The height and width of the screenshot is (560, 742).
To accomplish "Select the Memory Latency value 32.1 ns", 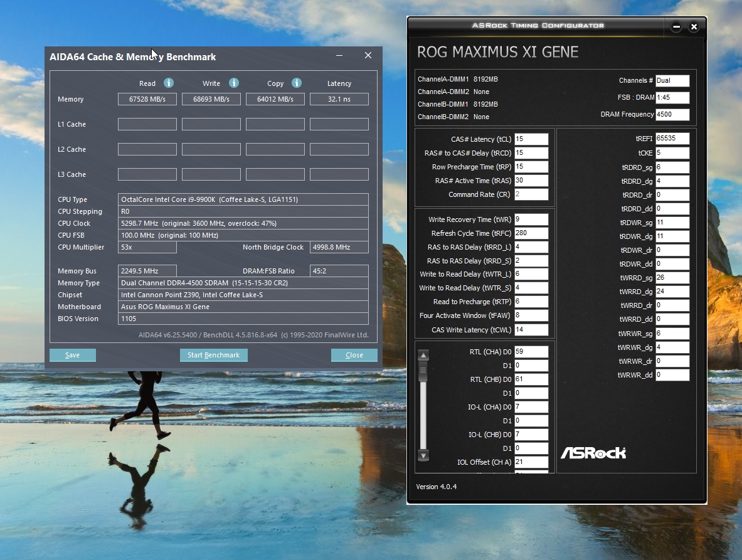I will [339, 99].
